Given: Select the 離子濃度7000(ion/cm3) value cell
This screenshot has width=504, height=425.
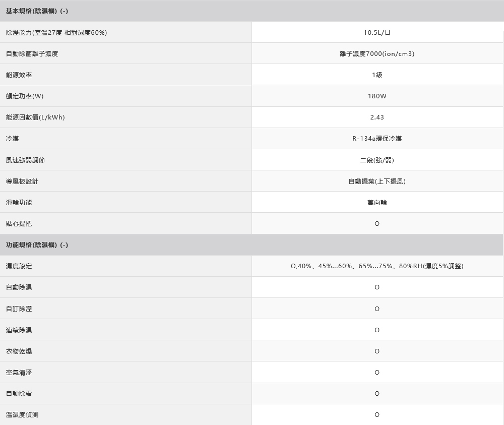Looking at the screenshot, I should pos(377,54).
